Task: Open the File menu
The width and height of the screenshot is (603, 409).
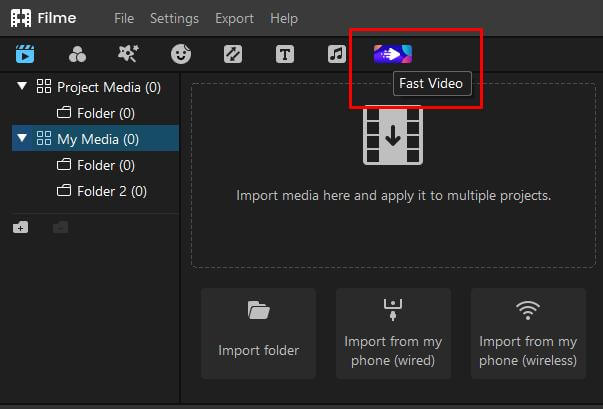Action: (124, 18)
